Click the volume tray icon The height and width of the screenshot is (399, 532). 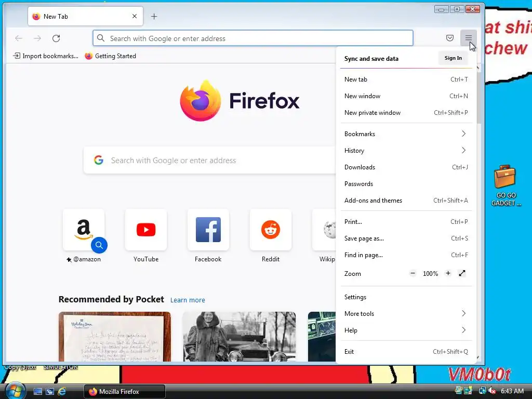click(x=493, y=391)
